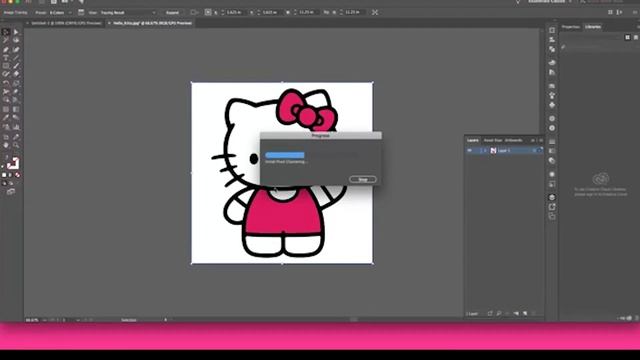This screenshot has height=360, width=640.
Task: Select the Artboard tool
Action: click(6, 137)
